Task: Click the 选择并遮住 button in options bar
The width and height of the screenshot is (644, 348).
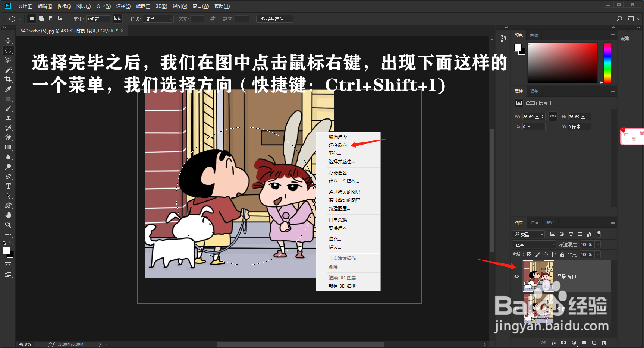Action: pos(274,19)
